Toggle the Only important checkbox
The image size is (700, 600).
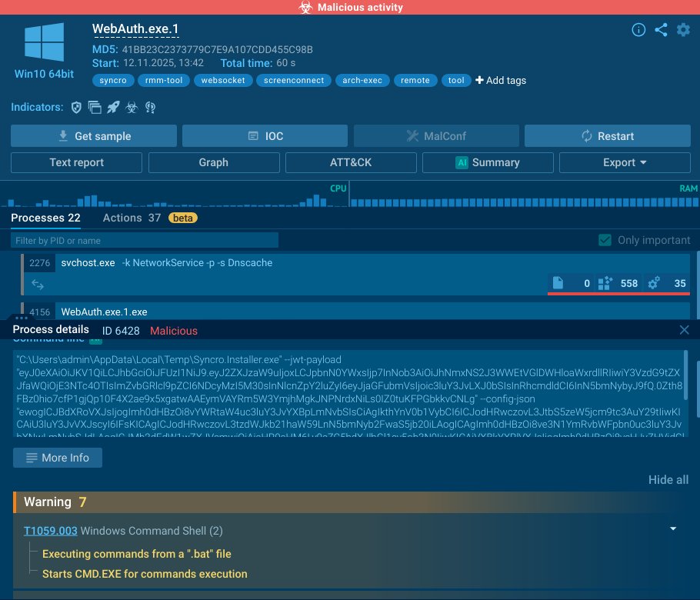605,240
